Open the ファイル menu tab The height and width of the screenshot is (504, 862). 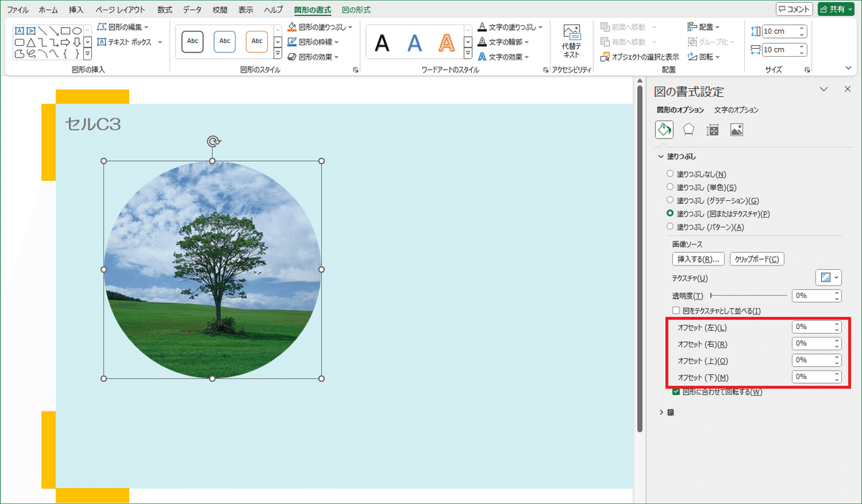click(x=18, y=10)
